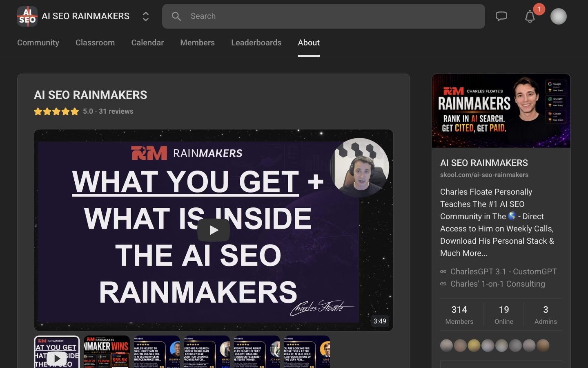Select the first video thumbnail
Screen dimensions: 588x368
57,352
